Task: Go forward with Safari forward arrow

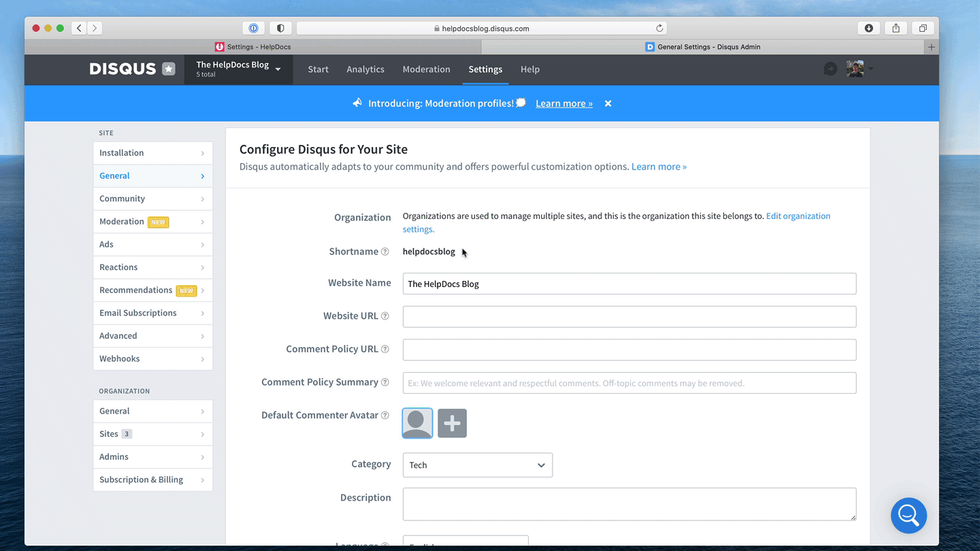Action: pos(95,28)
